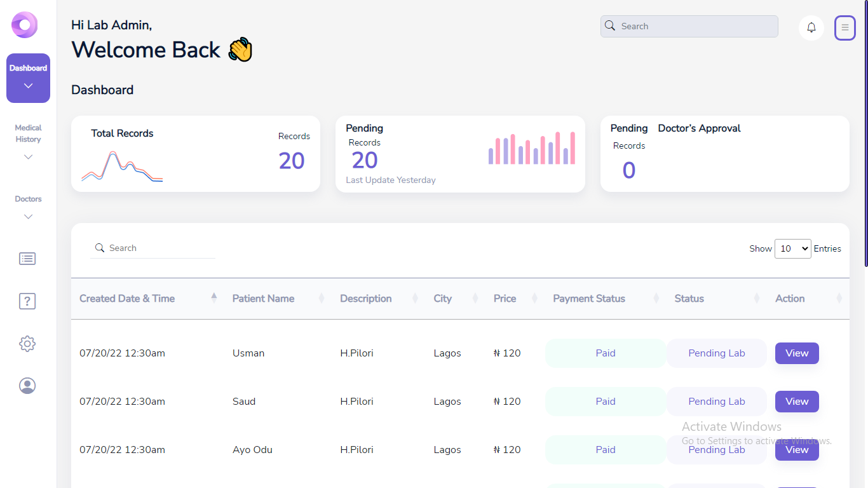The height and width of the screenshot is (488, 868).
Task: Open the list icon in sidebar
Action: click(27, 259)
